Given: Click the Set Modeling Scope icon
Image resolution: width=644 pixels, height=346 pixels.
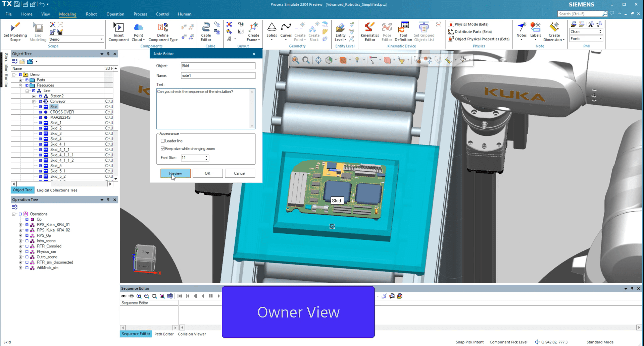Looking at the screenshot, I should 15,32.
